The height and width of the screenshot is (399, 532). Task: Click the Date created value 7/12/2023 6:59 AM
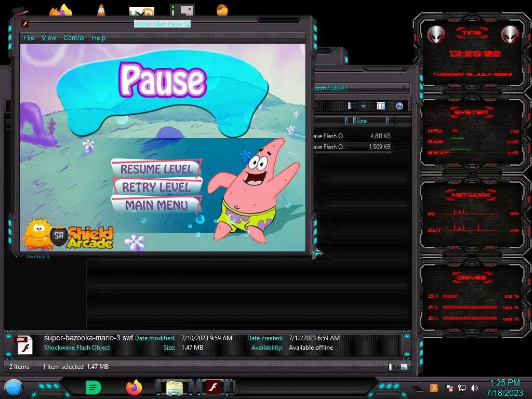(x=314, y=338)
